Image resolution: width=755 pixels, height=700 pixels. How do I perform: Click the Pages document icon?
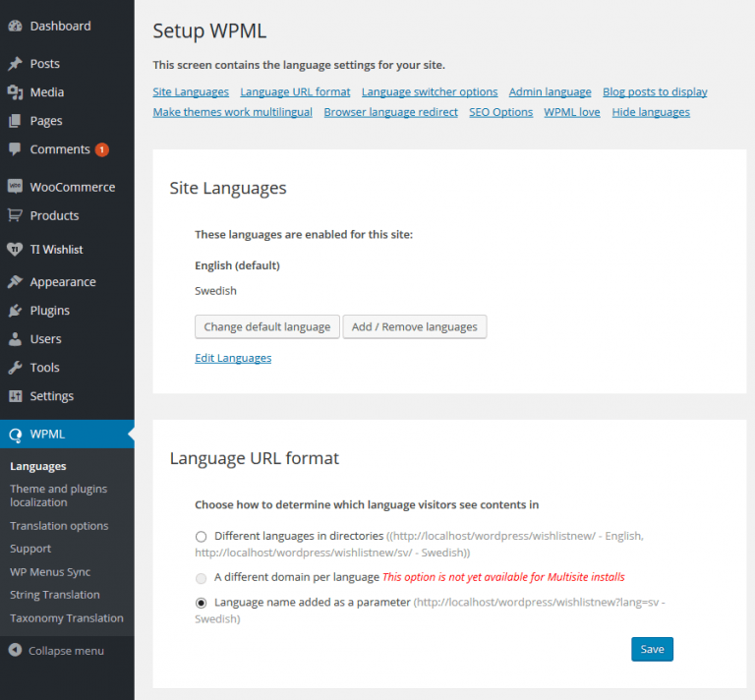pos(15,120)
